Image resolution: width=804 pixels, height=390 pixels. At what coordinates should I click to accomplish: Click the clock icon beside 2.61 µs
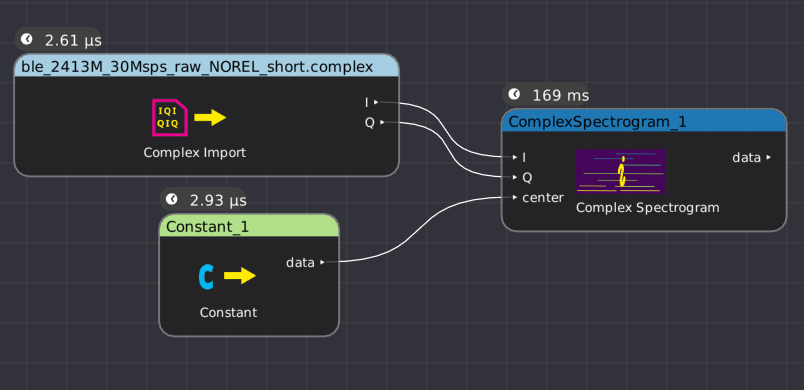click(26, 39)
